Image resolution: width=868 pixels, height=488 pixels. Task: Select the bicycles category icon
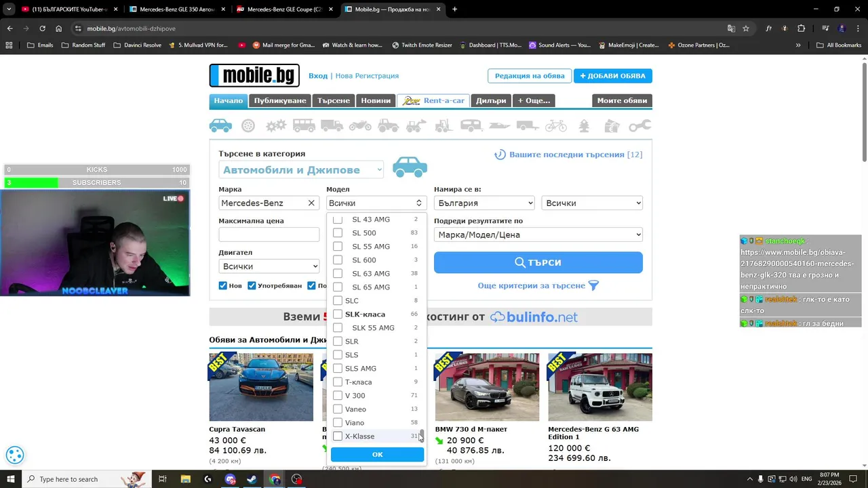click(555, 125)
